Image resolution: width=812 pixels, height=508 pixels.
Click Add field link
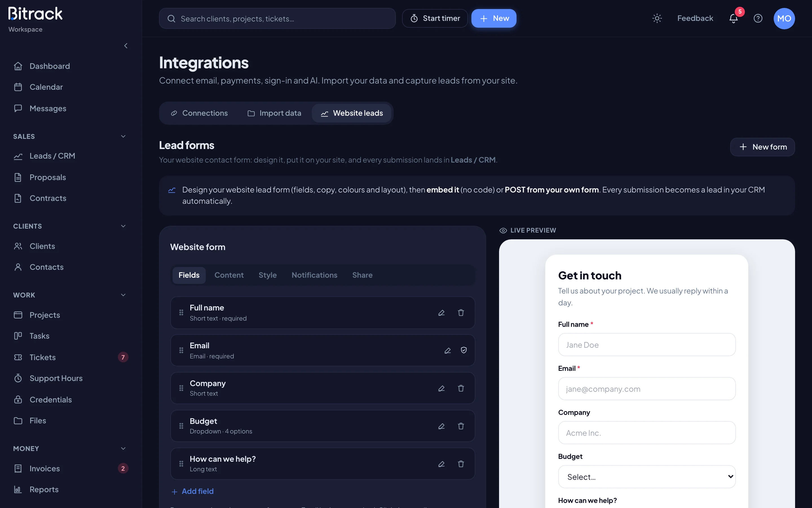pyautogui.click(x=193, y=491)
